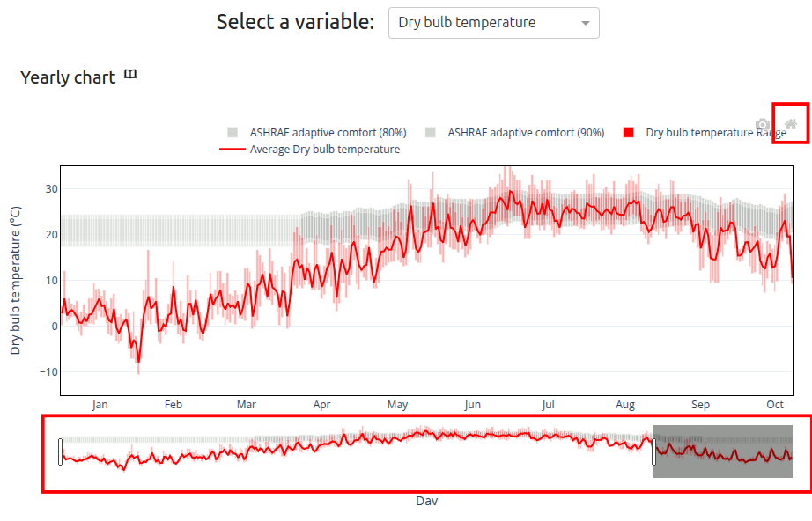
Task: Open the Dry bulb temperature variable dropdown
Action: pyautogui.click(x=484, y=23)
